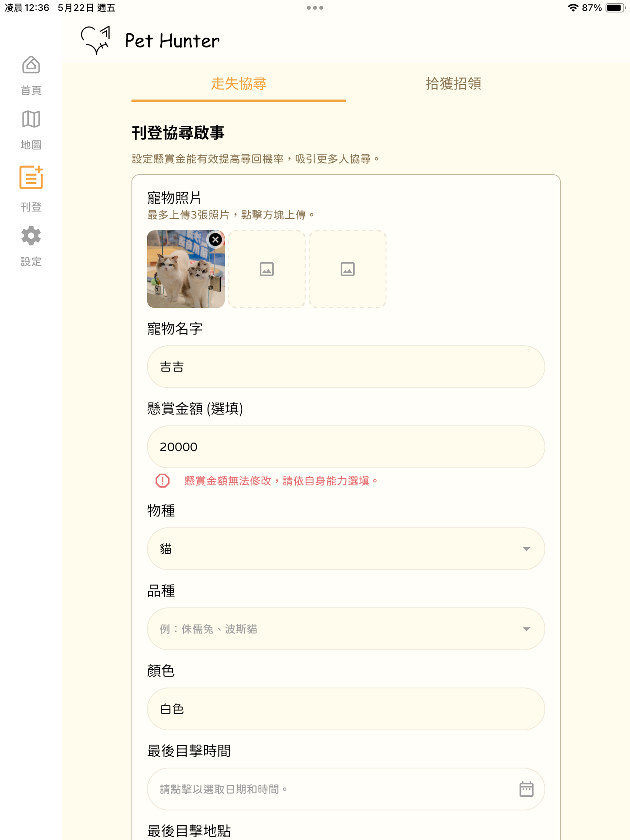This screenshot has height=840, width=630.
Task: Tap the Pet Hunter title text
Action: point(172,41)
